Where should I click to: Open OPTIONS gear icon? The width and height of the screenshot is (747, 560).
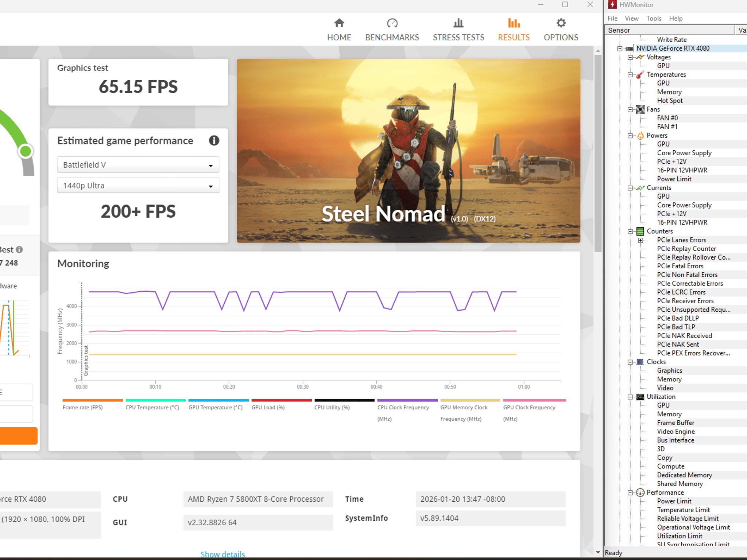(x=561, y=23)
